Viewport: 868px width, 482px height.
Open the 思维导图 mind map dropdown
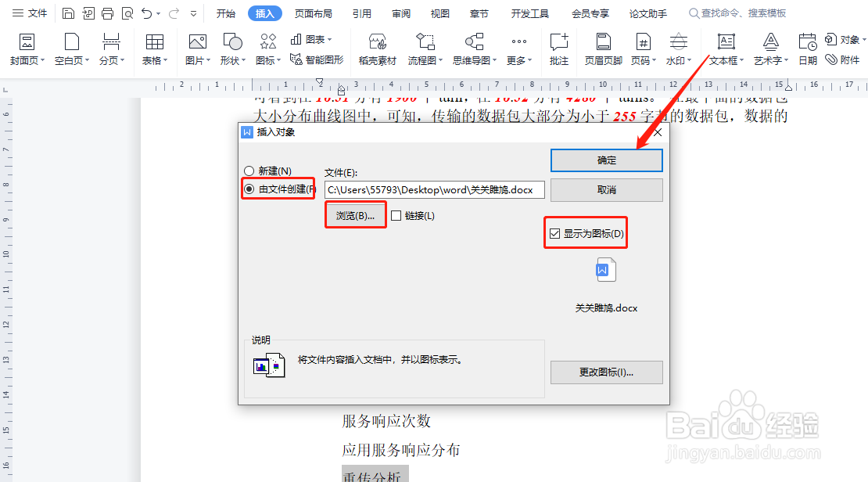pyautogui.click(x=475, y=49)
